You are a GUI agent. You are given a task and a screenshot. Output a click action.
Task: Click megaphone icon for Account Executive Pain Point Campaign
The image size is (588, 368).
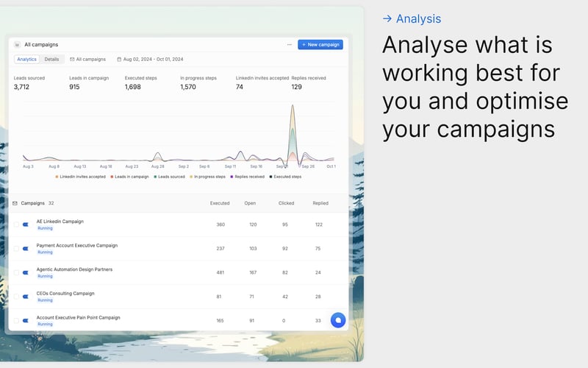point(26,321)
